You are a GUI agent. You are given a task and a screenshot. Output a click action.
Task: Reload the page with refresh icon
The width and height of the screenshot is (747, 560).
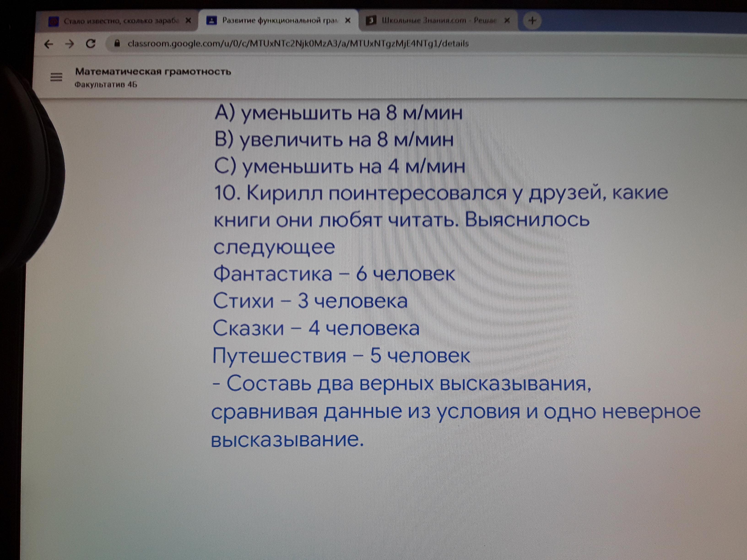coord(90,43)
